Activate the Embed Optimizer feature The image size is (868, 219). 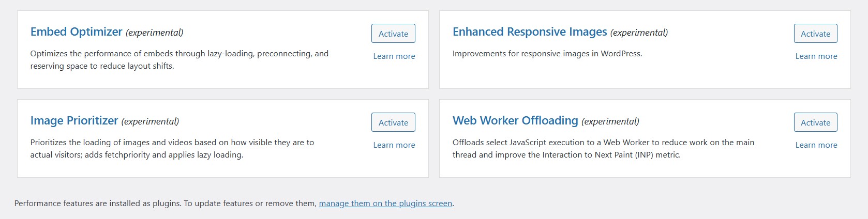[393, 34]
